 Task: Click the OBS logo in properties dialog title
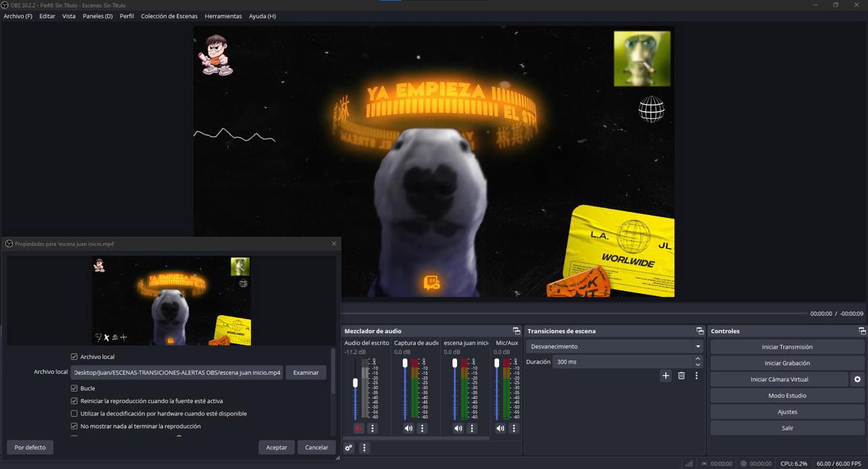tap(9, 244)
